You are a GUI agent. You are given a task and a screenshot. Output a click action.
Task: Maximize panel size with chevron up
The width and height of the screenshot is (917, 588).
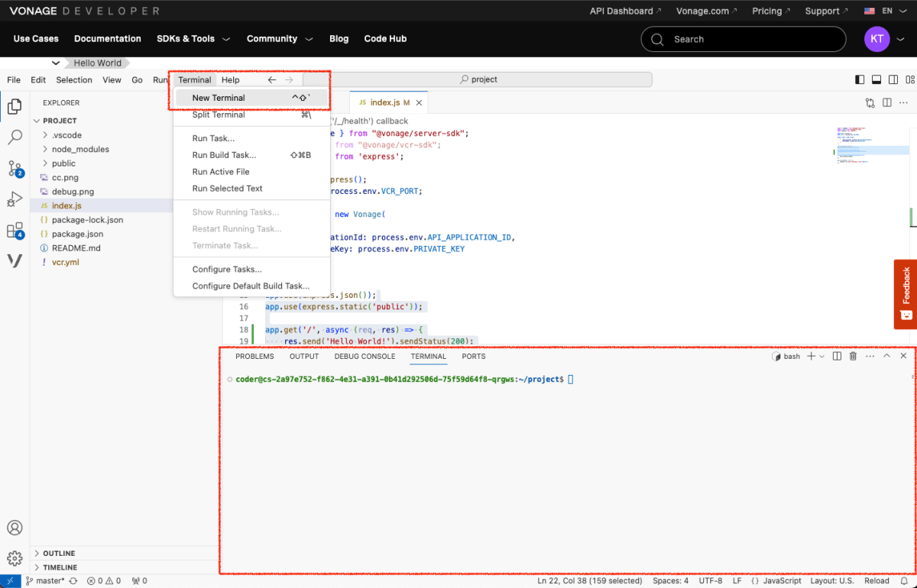tap(886, 356)
